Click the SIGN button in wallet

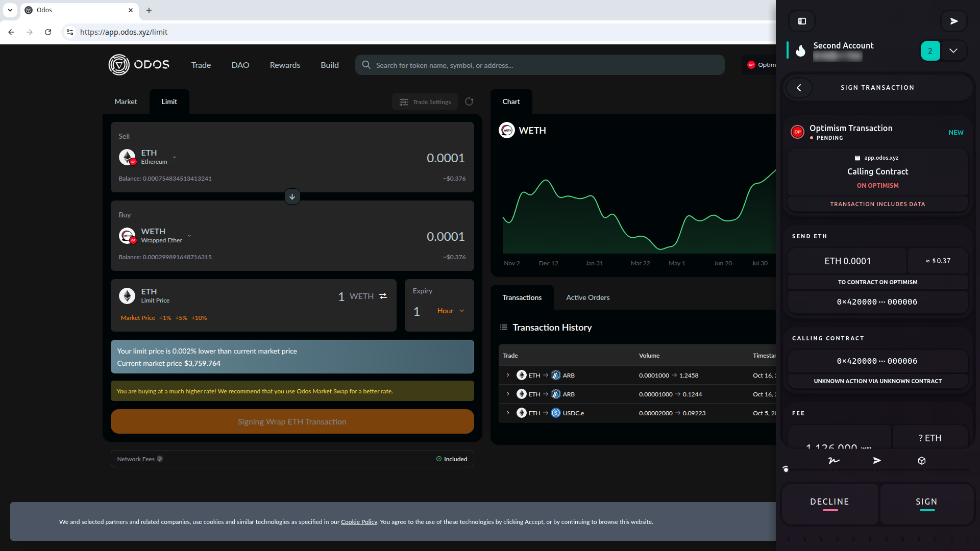click(926, 502)
